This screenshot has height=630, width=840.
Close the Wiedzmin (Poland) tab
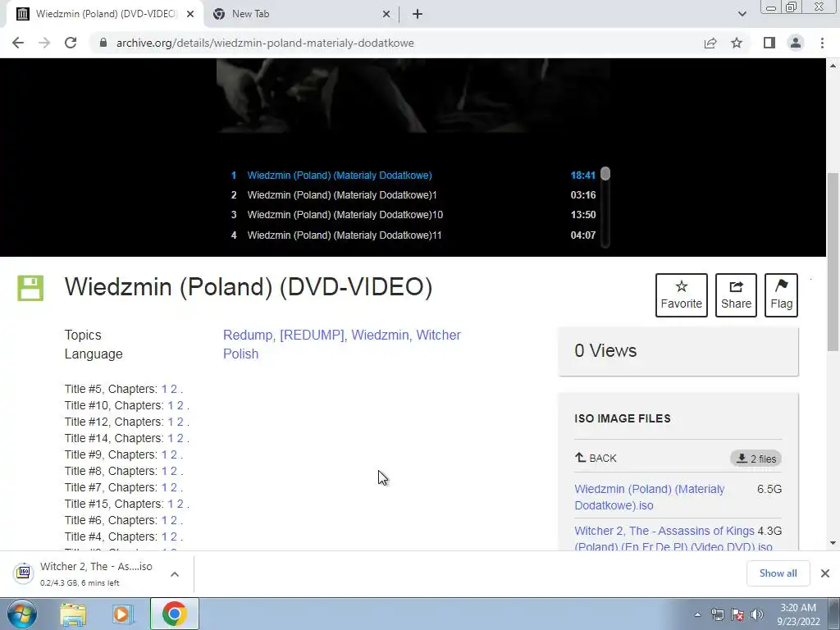pos(190,14)
